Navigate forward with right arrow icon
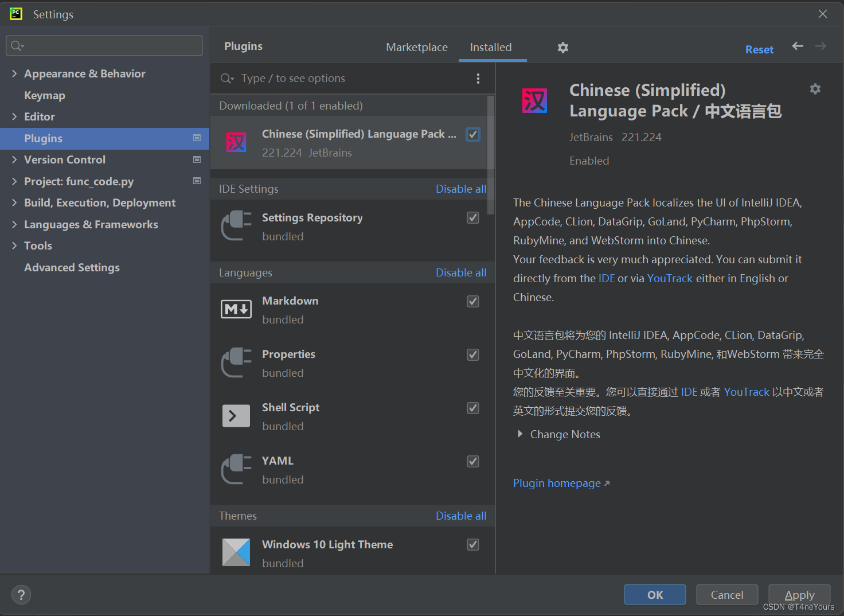Viewport: 844px width, 616px height. coord(821,46)
